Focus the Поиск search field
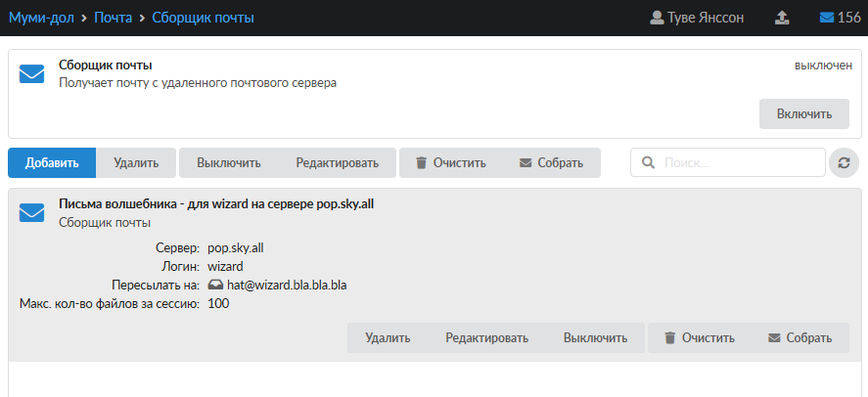Screen dimensions: 868x397 point(739,162)
